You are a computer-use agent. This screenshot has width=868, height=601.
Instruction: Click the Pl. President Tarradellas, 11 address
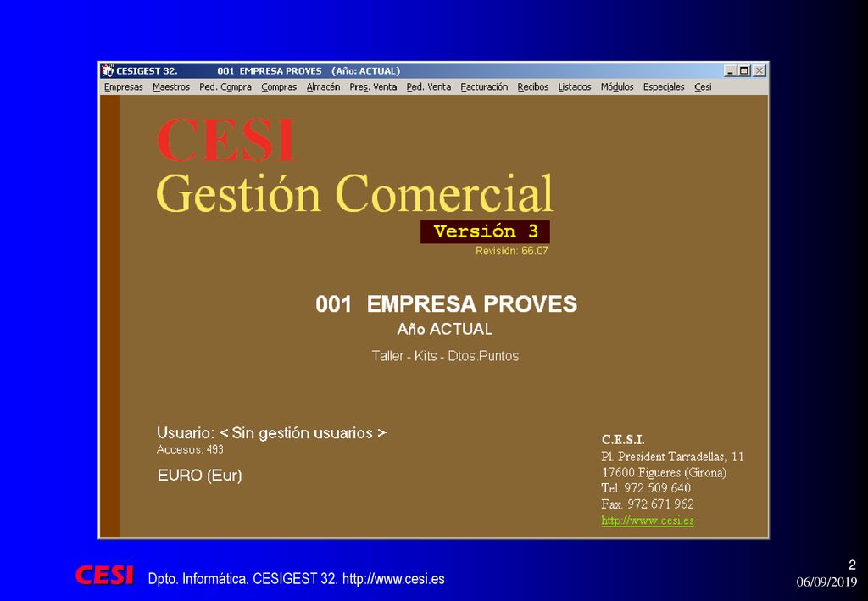(x=672, y=457)
